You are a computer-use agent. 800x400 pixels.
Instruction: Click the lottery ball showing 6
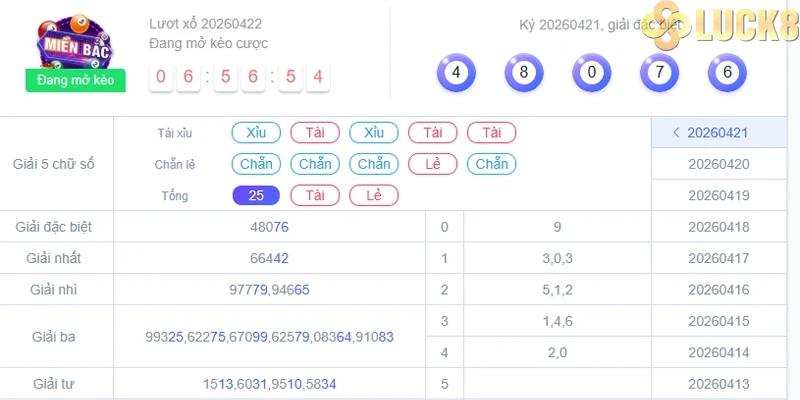click(x=728, y=72)
